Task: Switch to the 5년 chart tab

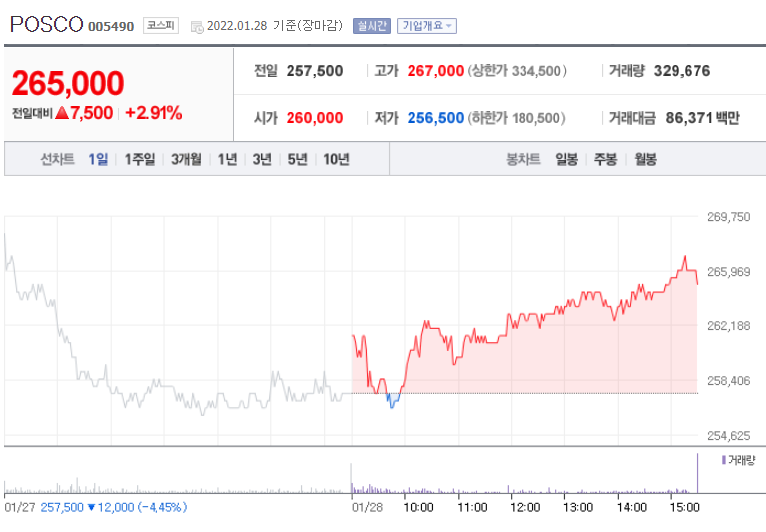Action: click(298, 159)
